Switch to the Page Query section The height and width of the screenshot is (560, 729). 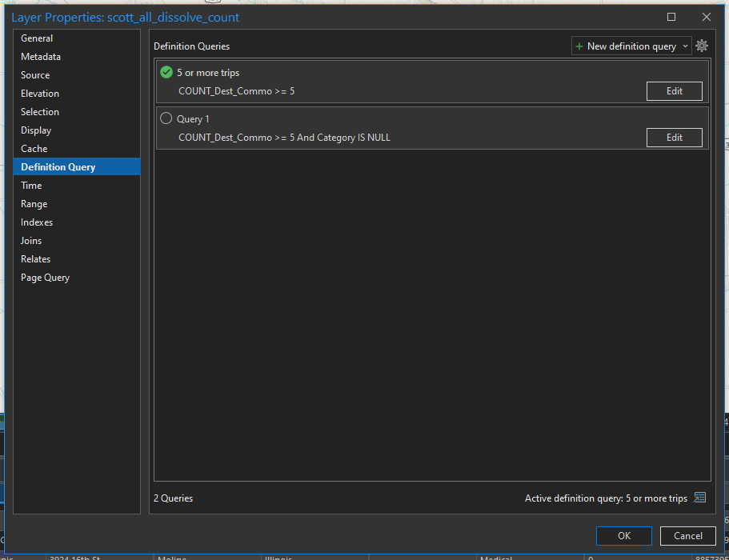point(45,277)
